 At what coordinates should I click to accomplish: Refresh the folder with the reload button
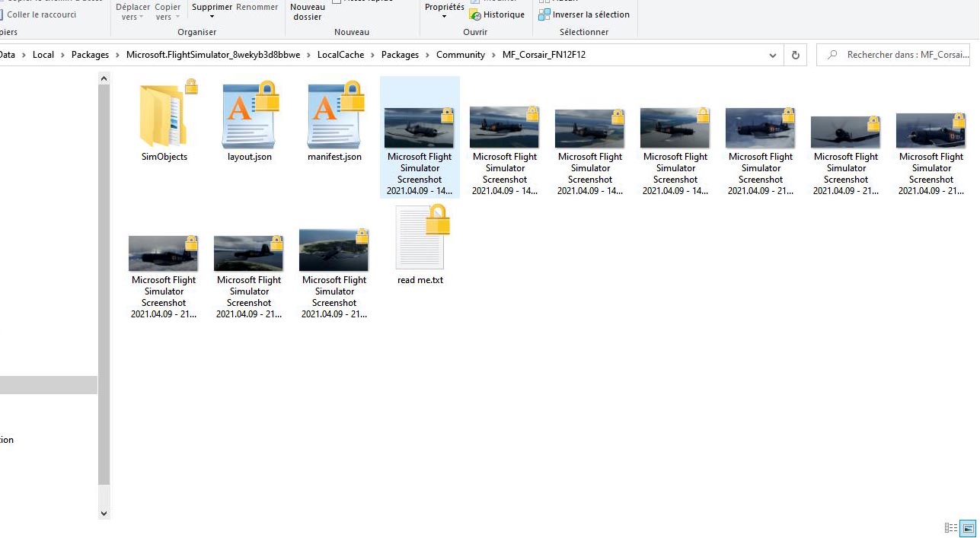(796, 55)
